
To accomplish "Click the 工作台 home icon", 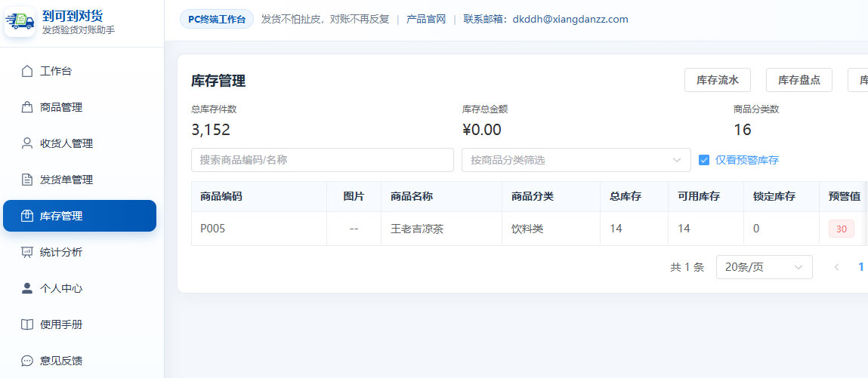I will point(26,71).
